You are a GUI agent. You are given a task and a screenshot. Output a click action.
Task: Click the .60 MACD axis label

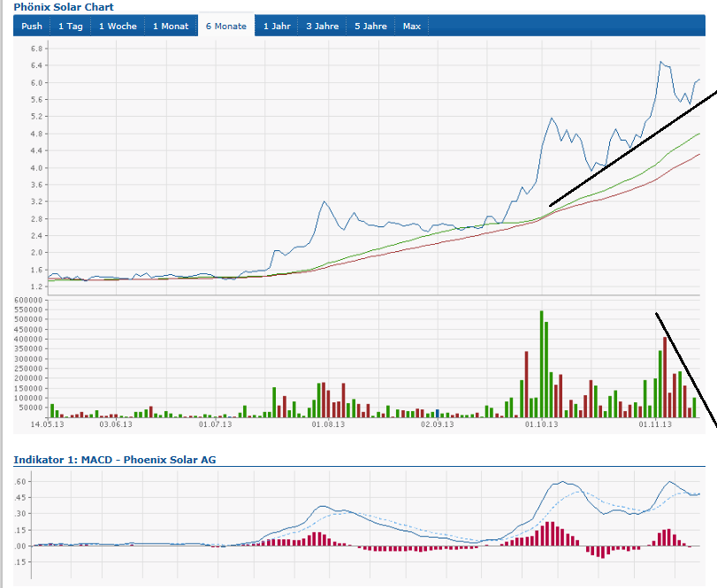pyautogui.click(x=20, y=482)
